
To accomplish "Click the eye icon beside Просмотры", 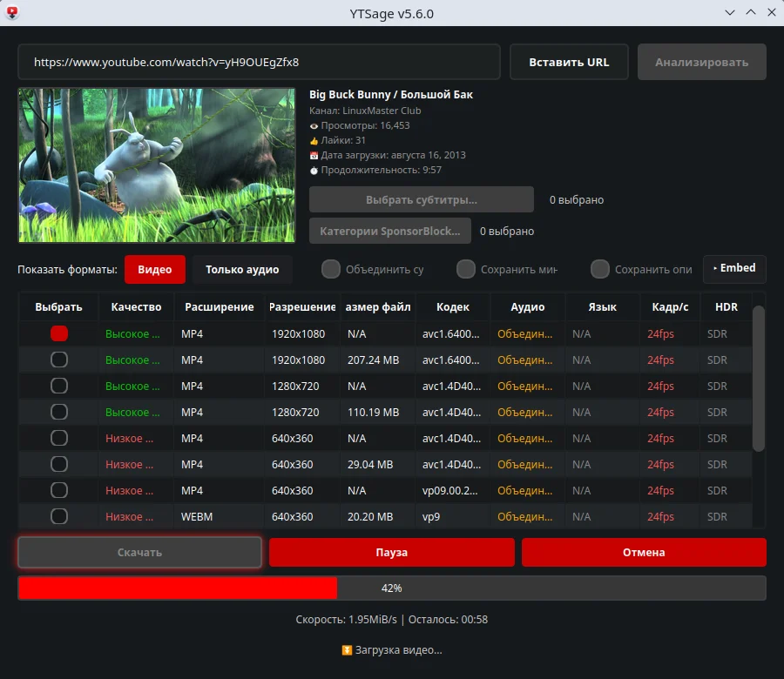I will [314, 126].
